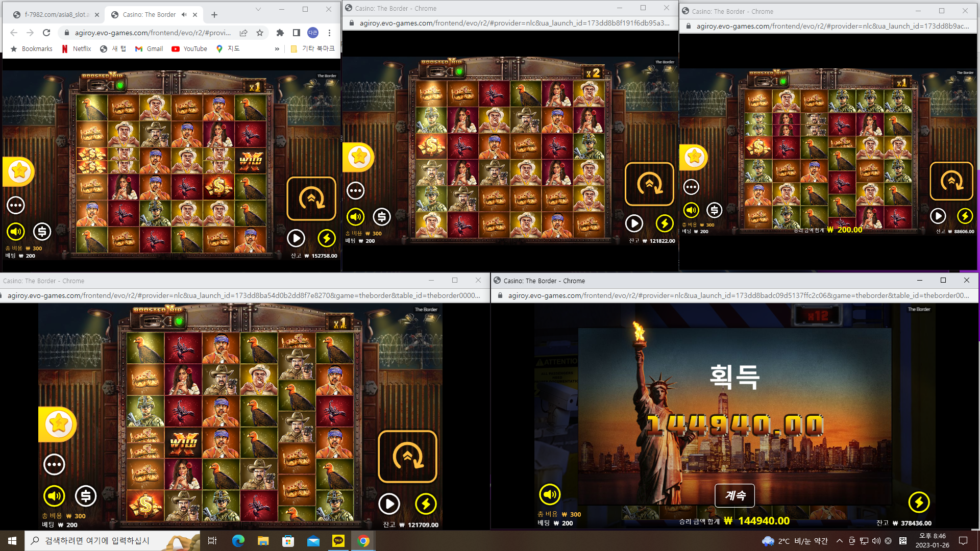Reload the page in the tabbed Chrome window
Screen dimensions: 980x551
coord(46,33)
